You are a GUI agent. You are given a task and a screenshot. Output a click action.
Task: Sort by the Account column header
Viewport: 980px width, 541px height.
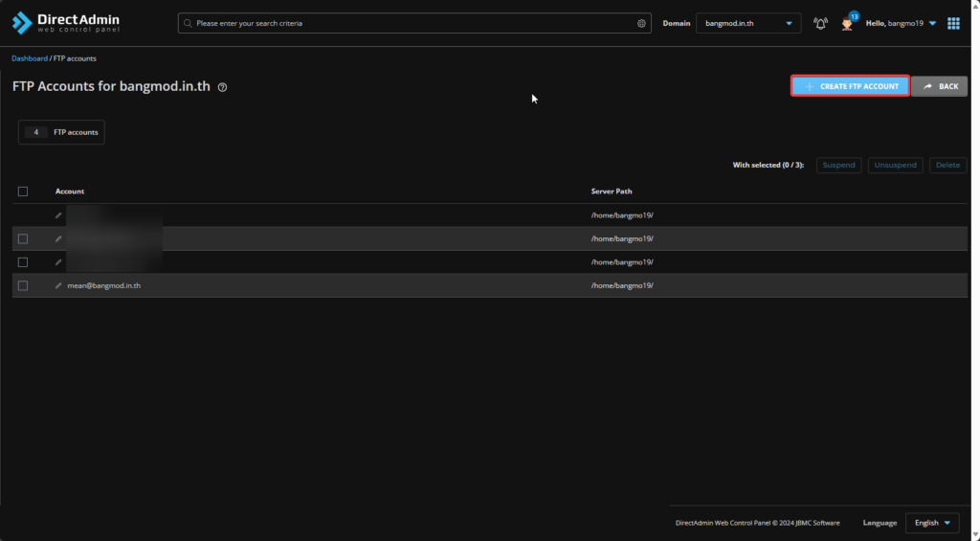click(x=70, y=192)
